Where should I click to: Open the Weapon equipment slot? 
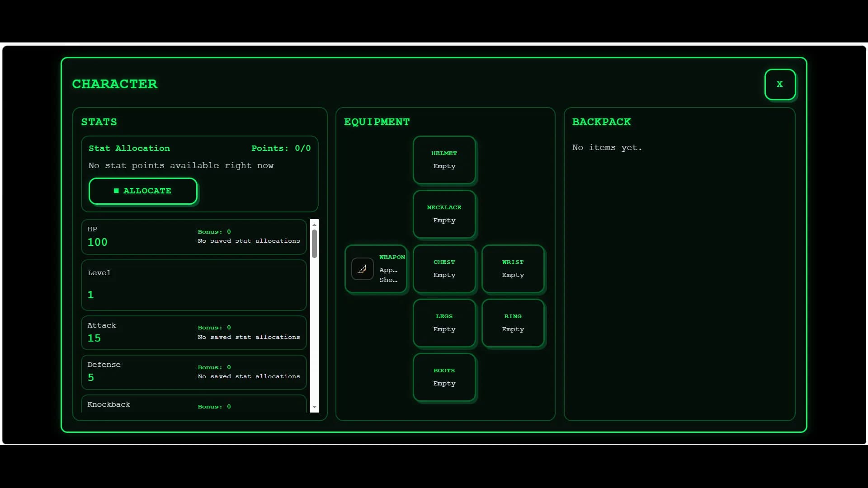click(x=376, y=269)
